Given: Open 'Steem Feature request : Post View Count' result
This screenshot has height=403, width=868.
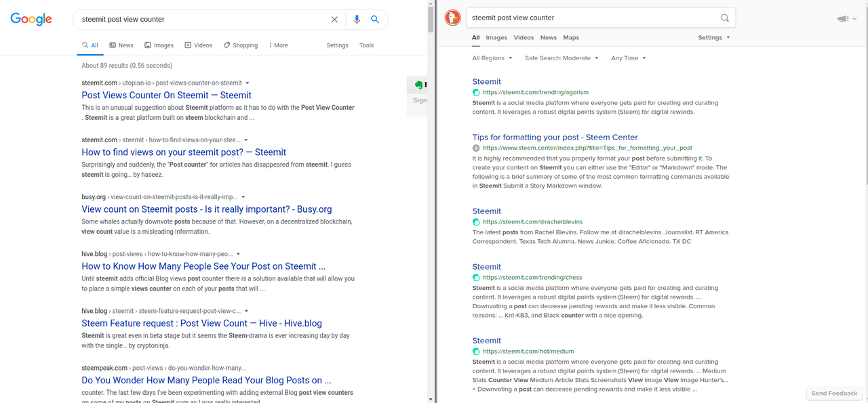Looking at the screenshot, I should coord(201,323).
